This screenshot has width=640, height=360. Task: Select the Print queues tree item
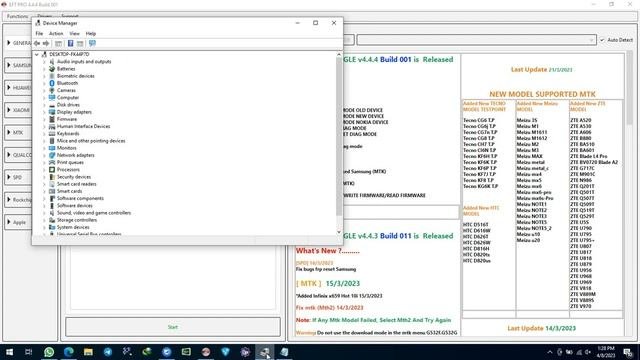coord(70,162)
